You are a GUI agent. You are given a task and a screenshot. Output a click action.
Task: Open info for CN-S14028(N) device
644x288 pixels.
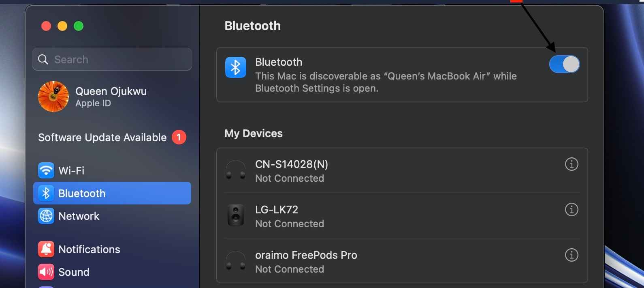tap(571, 164)
